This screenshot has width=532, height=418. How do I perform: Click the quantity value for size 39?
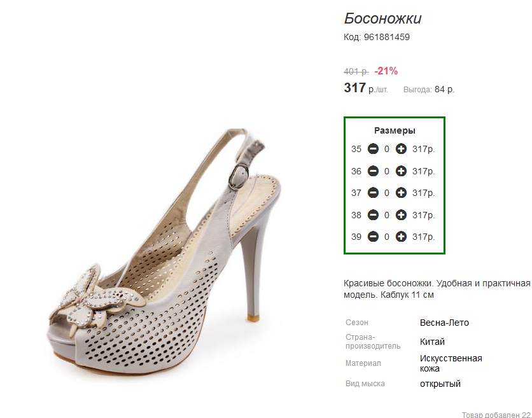387,237
